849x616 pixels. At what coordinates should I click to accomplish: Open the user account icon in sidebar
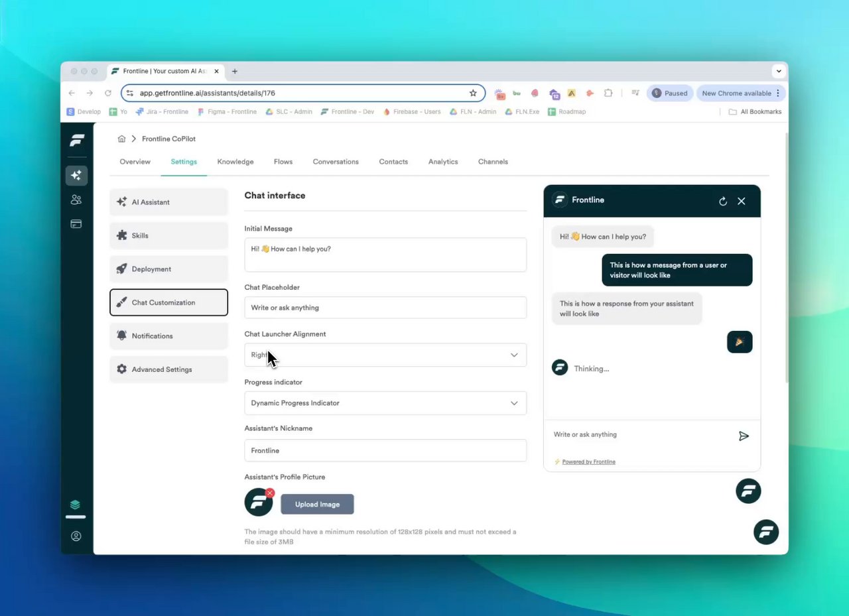coord(76,536)
